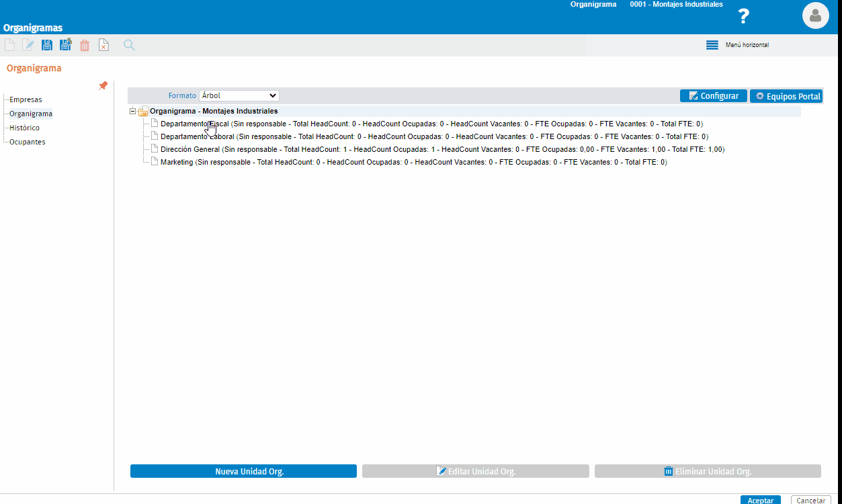Select the Marketing tree row
Screen dimensions: 842x504
point(413,162)
